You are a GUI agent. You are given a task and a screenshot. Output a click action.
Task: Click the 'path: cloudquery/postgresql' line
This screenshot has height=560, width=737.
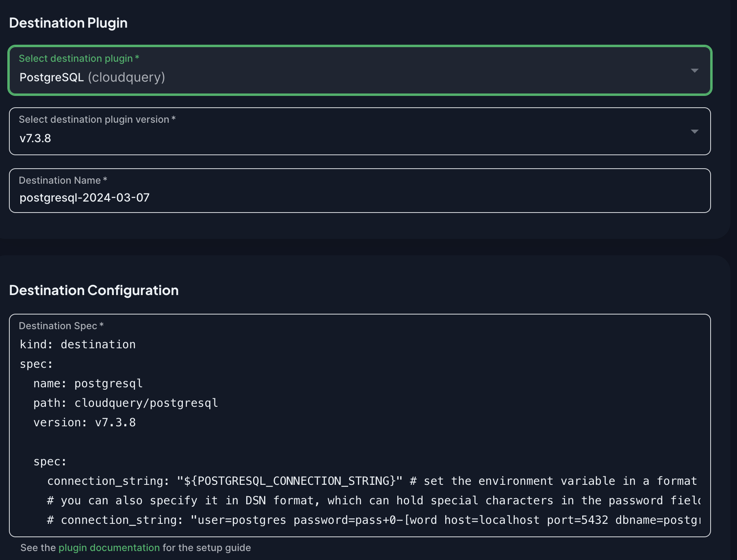pyautogui.click(x=126, y=403)
